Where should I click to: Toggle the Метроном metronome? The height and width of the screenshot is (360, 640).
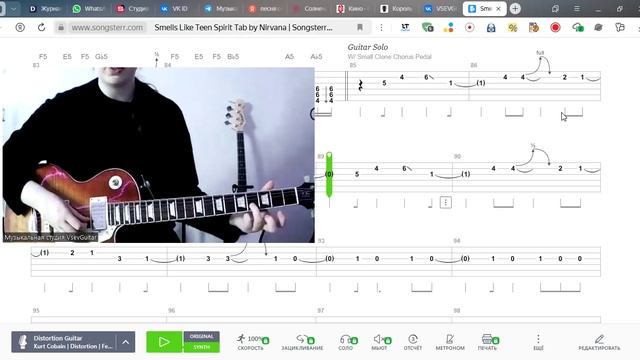pos(450,342)
